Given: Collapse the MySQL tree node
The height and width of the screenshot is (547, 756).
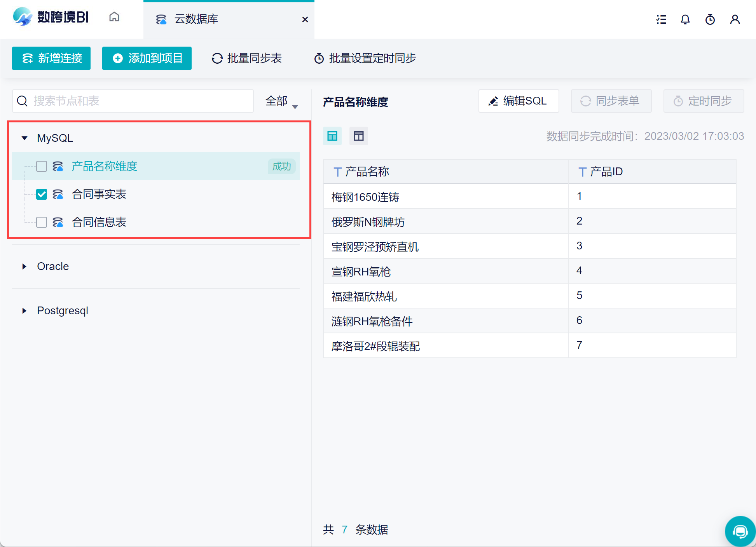Looking at the screenshot, I should point(24,138).
